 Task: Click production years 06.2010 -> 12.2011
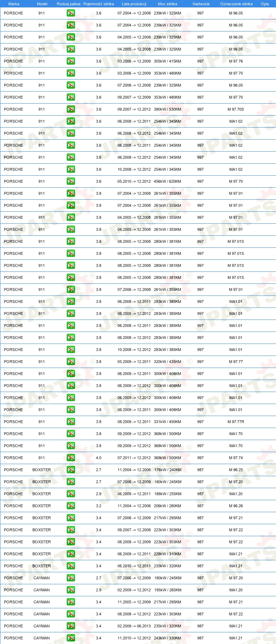tap(134, 566)
